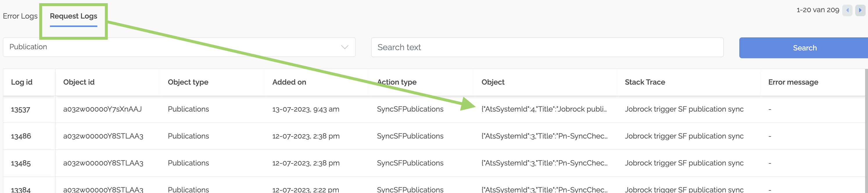This screenshot has height=193, width=868.
Task: Go to the next page arrow
Action: coord(860,10)
